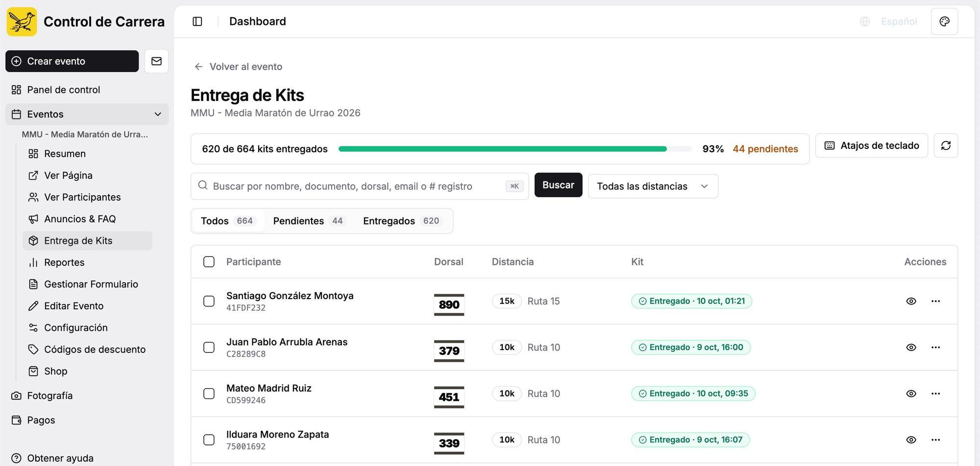Open the Español language selector

click(899, 22)
